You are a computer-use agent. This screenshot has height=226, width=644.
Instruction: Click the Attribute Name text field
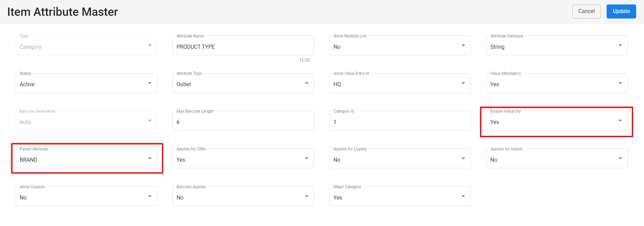pos(243,46)
